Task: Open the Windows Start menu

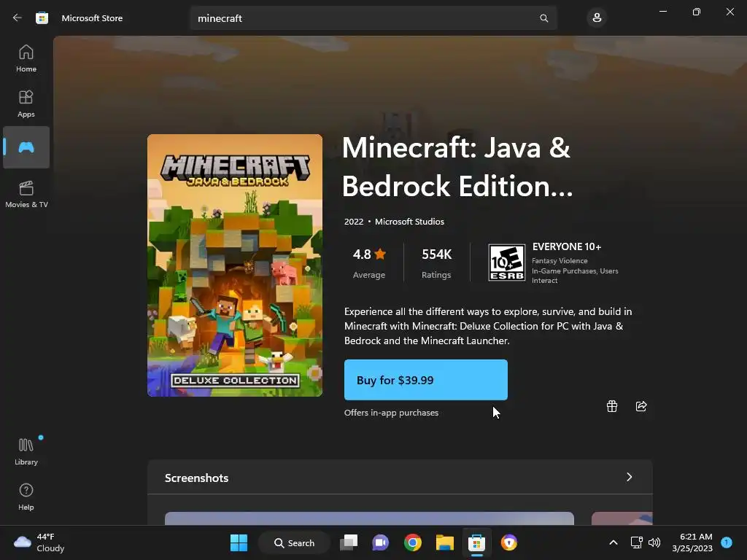Action: point(239,542)
